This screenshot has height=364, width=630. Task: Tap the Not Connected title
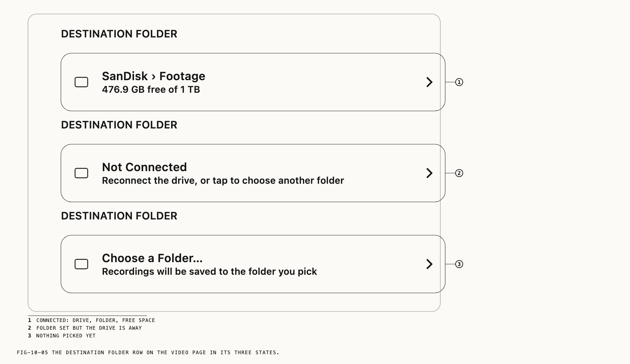[144, 167]
